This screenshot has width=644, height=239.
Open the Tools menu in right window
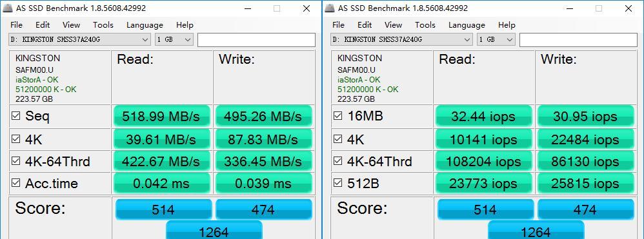tap(425, 25)
